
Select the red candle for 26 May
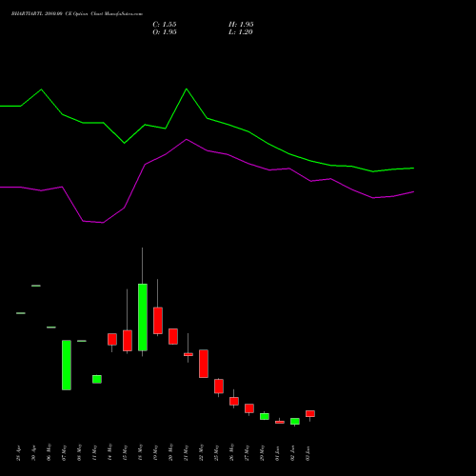[234, 401]
